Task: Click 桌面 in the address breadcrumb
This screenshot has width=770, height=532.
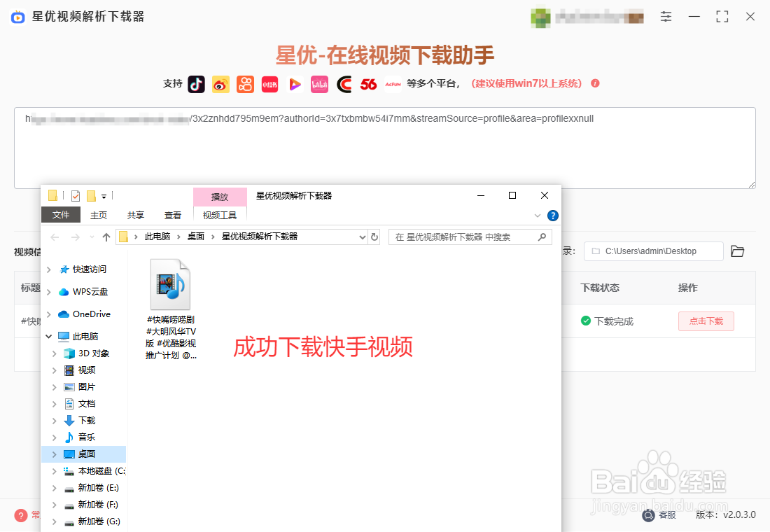Action: pyautogui.click(x=195, y=237)
